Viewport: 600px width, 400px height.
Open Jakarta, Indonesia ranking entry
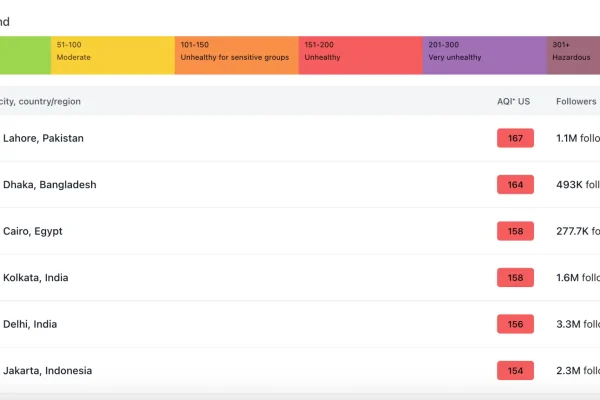pyautogui.click(x=47, y=371)
